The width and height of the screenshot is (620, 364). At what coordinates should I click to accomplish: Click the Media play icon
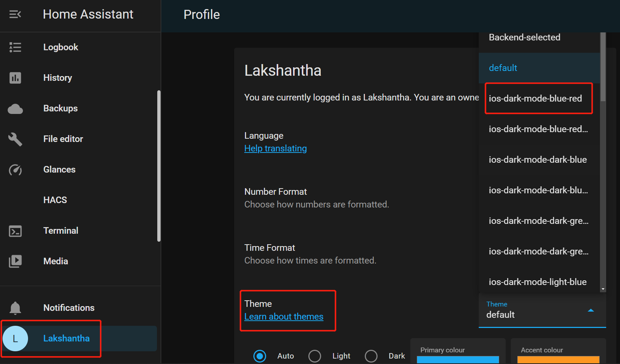15,261
